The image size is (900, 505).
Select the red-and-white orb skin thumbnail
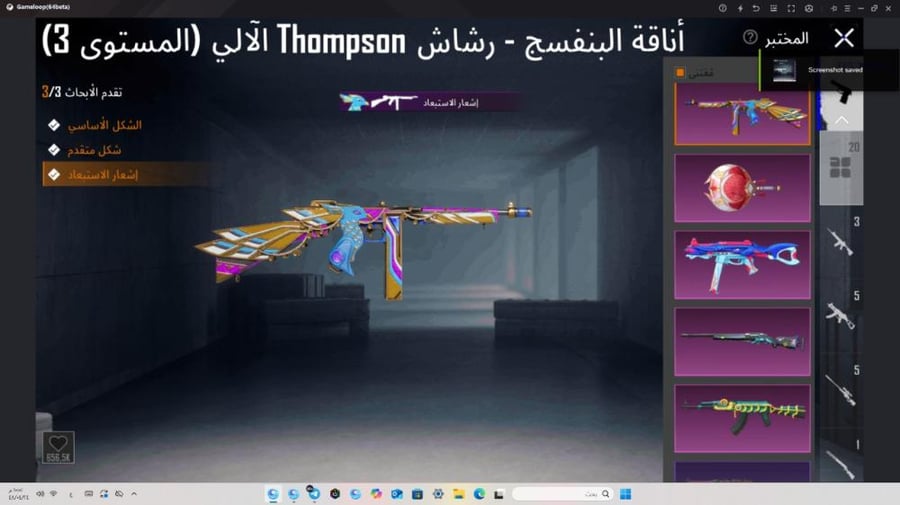pos(742,188)
